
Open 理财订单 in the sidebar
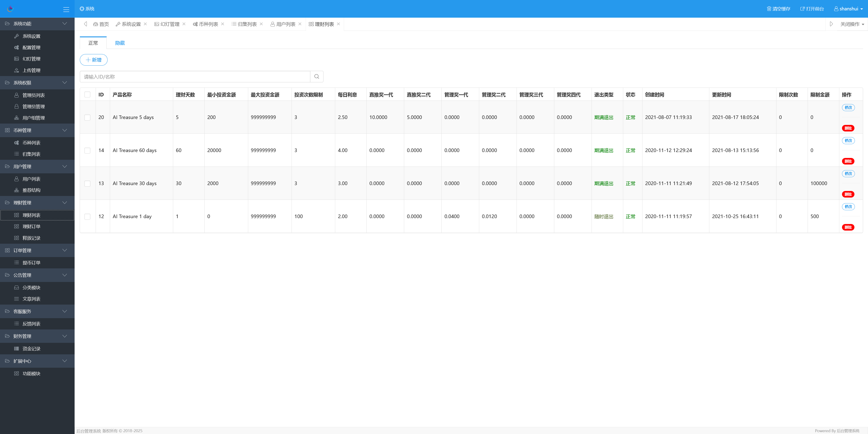tap(31, 227)
